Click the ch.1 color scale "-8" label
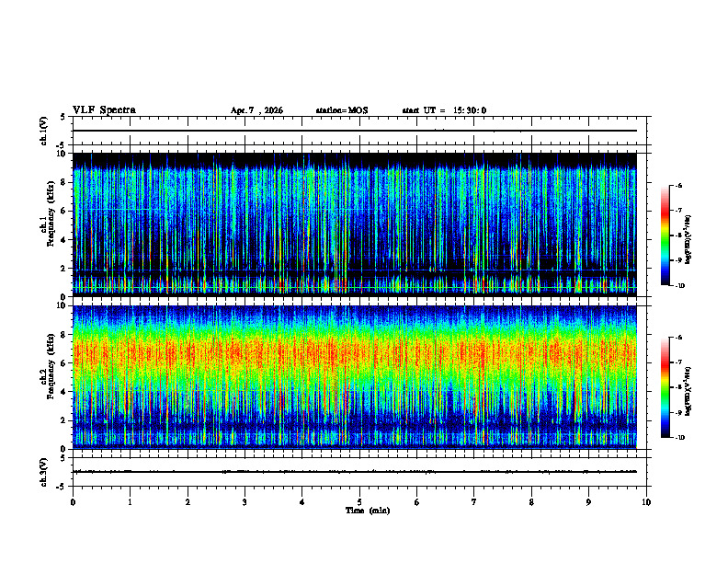Screen dimensions: 728x563 (x=678, y=236)
